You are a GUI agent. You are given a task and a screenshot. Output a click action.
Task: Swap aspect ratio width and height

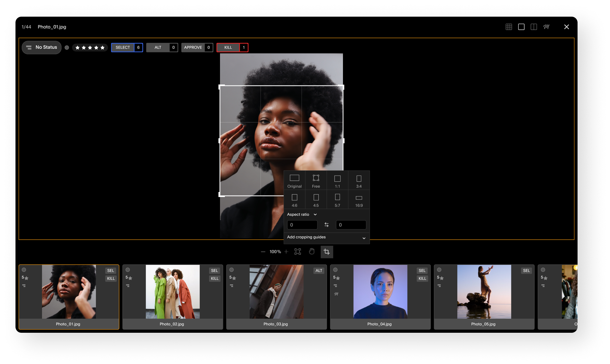tap(327, 225)
